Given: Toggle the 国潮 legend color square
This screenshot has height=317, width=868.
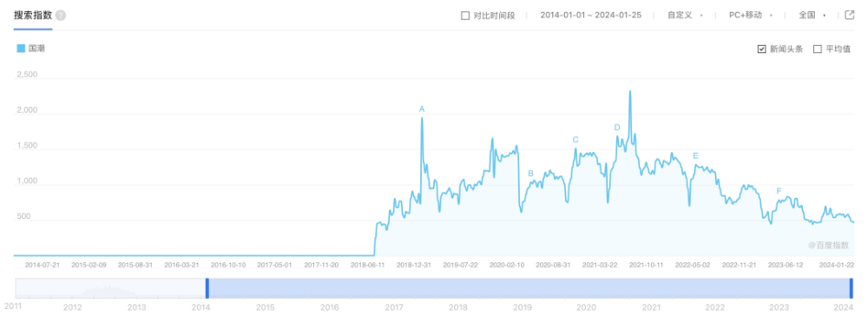Looking at the screenshot, I should tap(21, 49).
